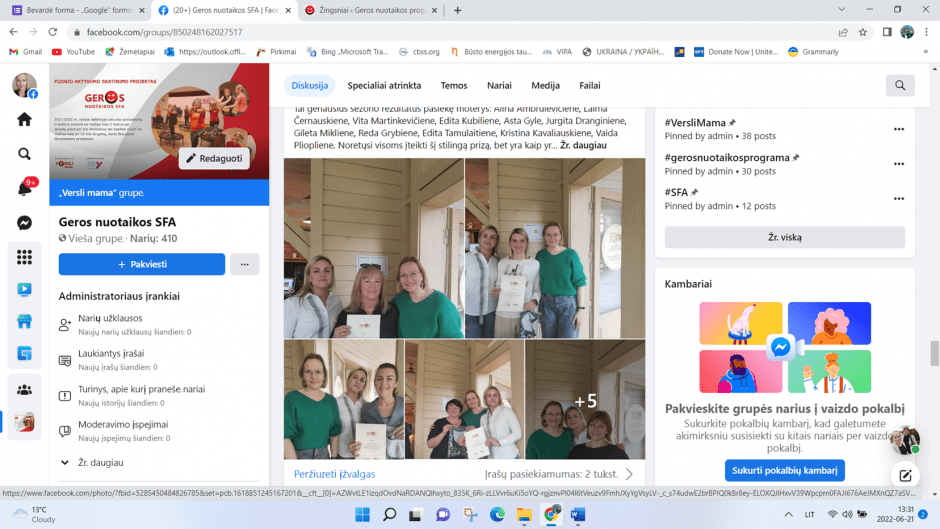Open Chrome profile avatar in toolbar
Screen dimensions: 940x529
[907, 32]
